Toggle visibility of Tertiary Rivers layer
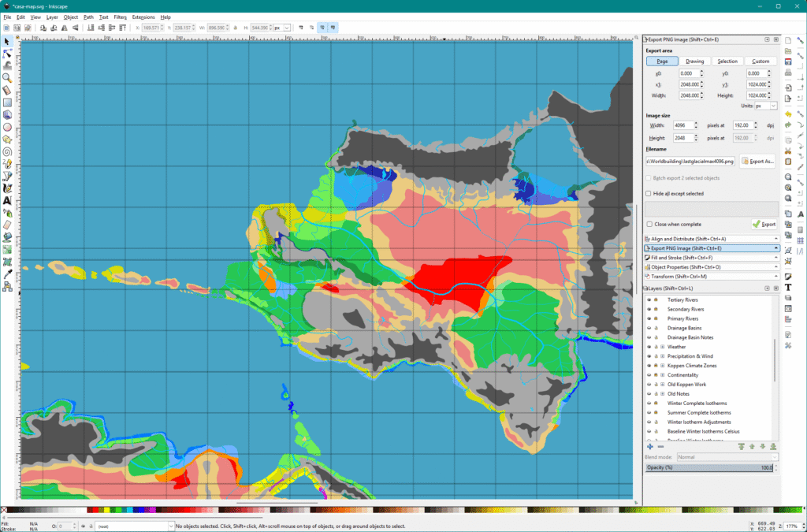 [x=649, y=300]
